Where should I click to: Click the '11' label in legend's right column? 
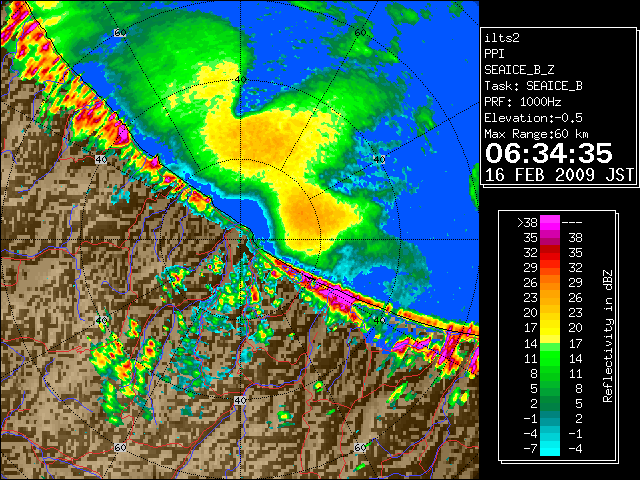pos(575,373)
